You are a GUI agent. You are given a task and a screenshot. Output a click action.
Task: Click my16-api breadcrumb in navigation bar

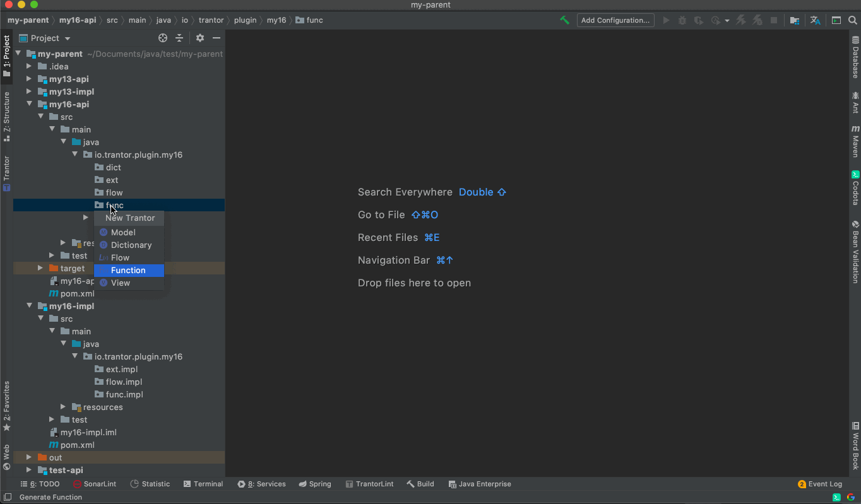78,20
